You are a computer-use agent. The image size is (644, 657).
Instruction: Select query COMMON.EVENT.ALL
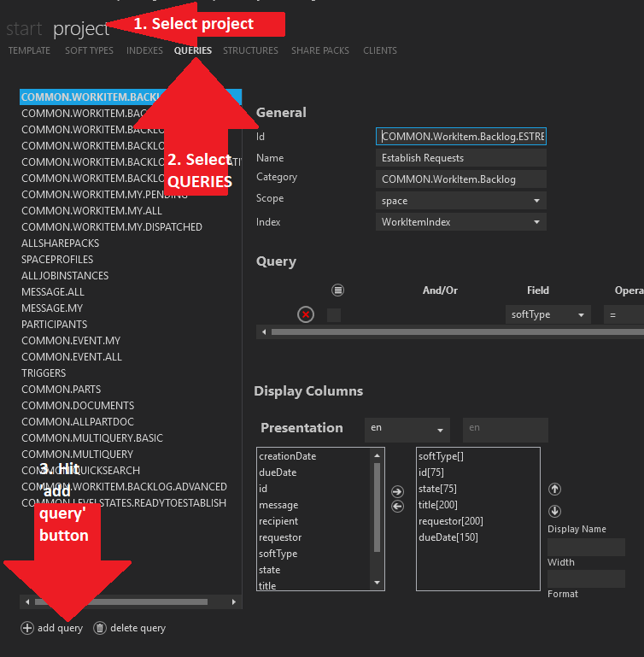tap(131, 357)
